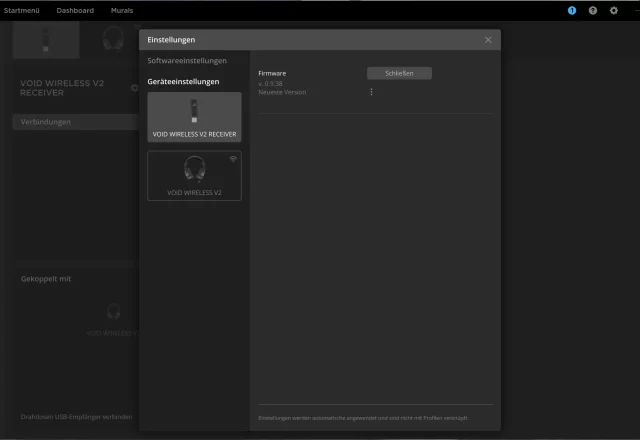Open settings via the gear icon

[614, 10]
